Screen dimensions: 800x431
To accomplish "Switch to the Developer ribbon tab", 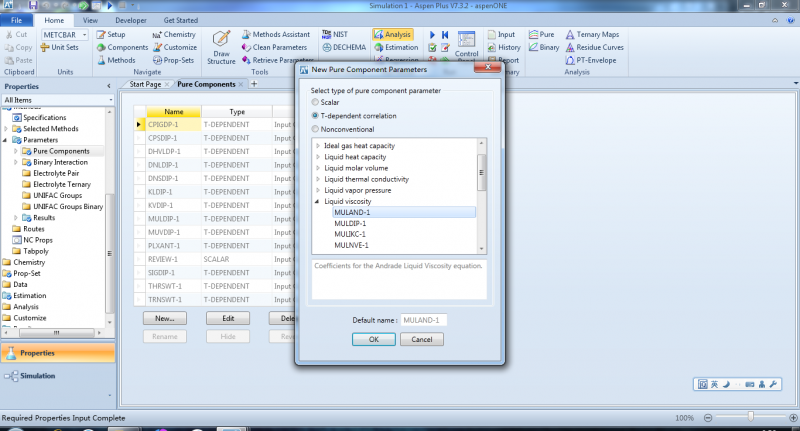I will tap(131, 20).
